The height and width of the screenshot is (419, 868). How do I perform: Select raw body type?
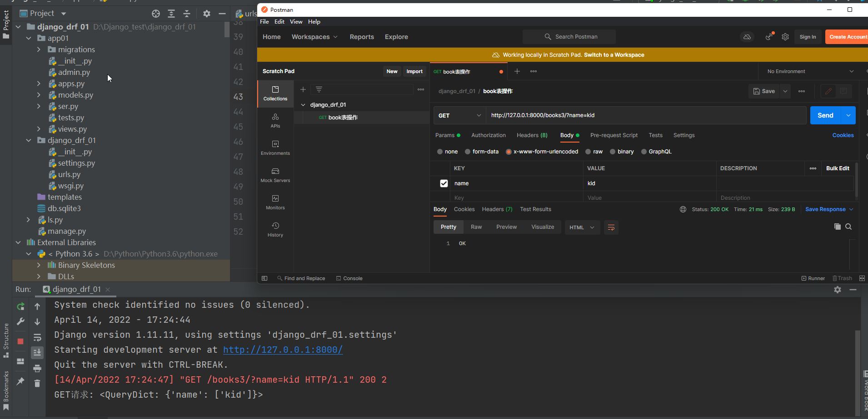(588, 152)
